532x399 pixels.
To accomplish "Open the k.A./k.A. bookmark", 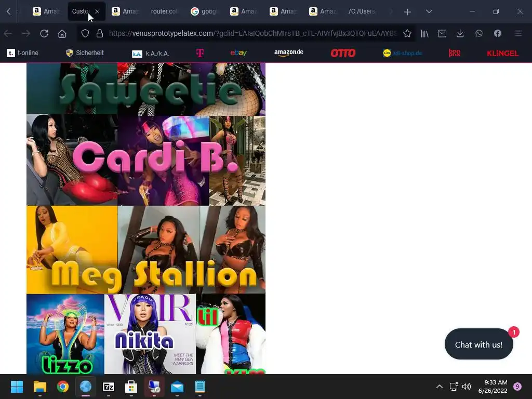I will [x=151, y=54].
